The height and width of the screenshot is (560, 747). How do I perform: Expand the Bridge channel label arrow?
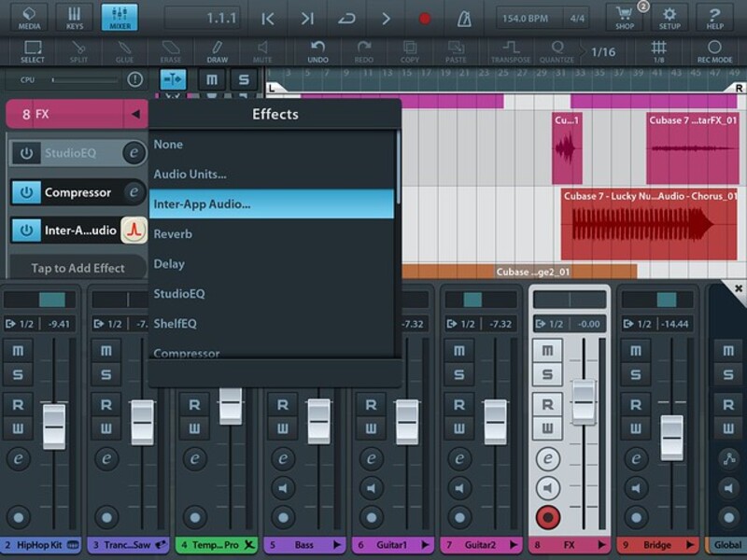(x=690, y=545)
